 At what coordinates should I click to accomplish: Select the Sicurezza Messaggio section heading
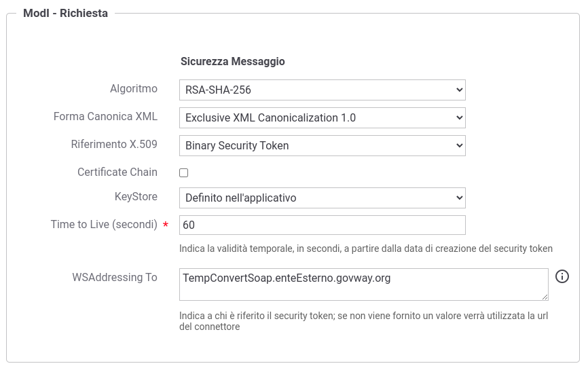click(232, 61)
